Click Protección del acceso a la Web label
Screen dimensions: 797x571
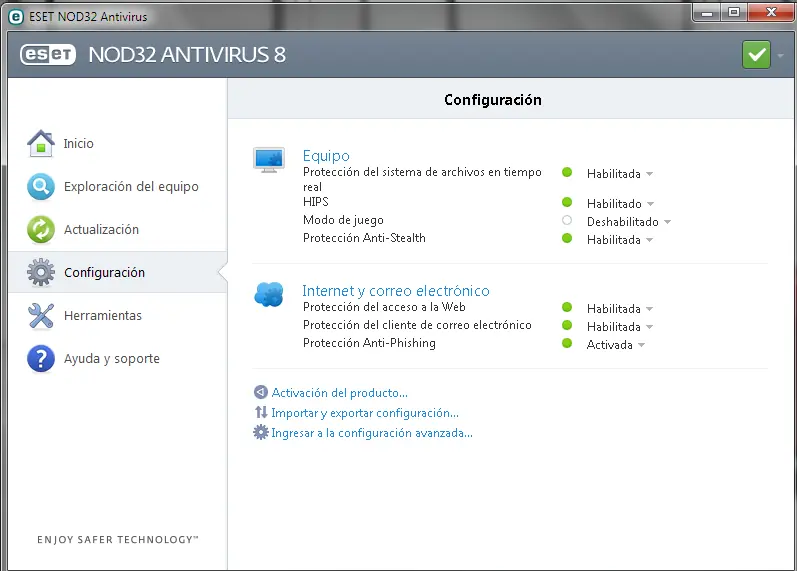coord(384,307)
